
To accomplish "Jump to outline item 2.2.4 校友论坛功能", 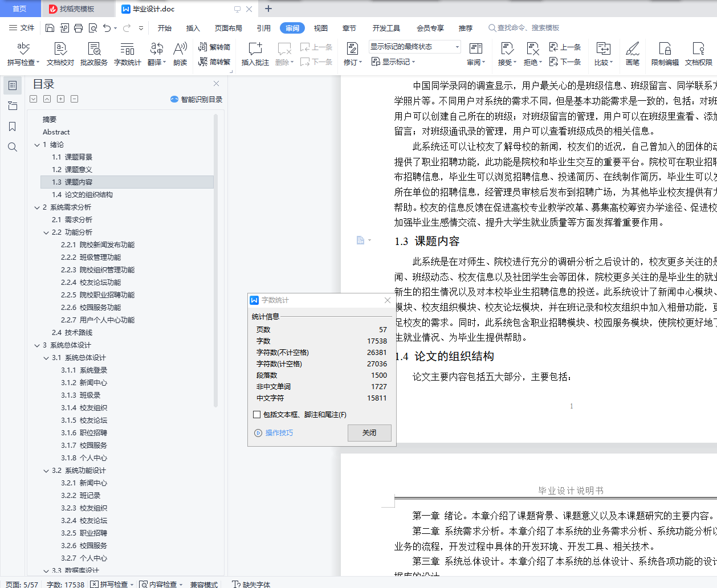I will (91, 283).
